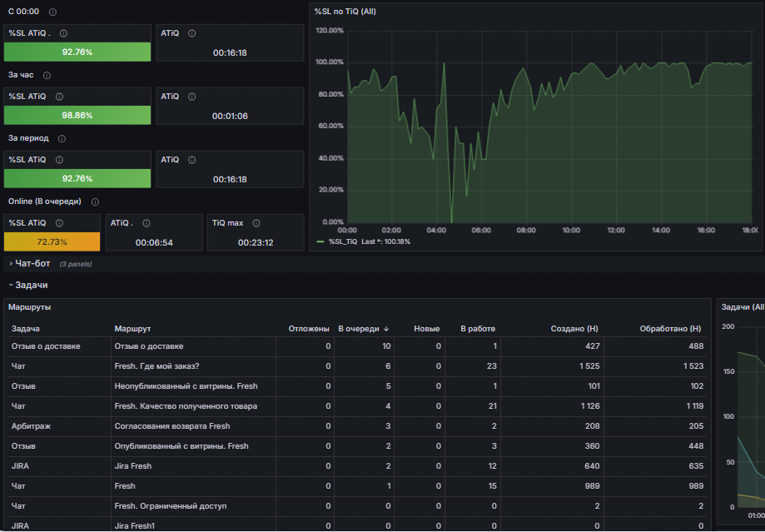Image resolution: width=765 pixels, height=532 pixels.
Task: Toggle the %SL_TiQ series in chart legend
Action: click(344, 241)
